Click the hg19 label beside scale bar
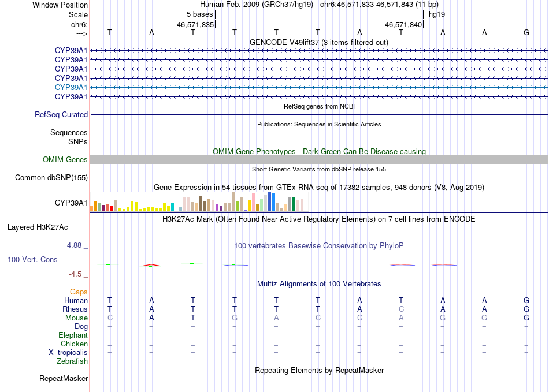The image size is (549, 392). 437,14
